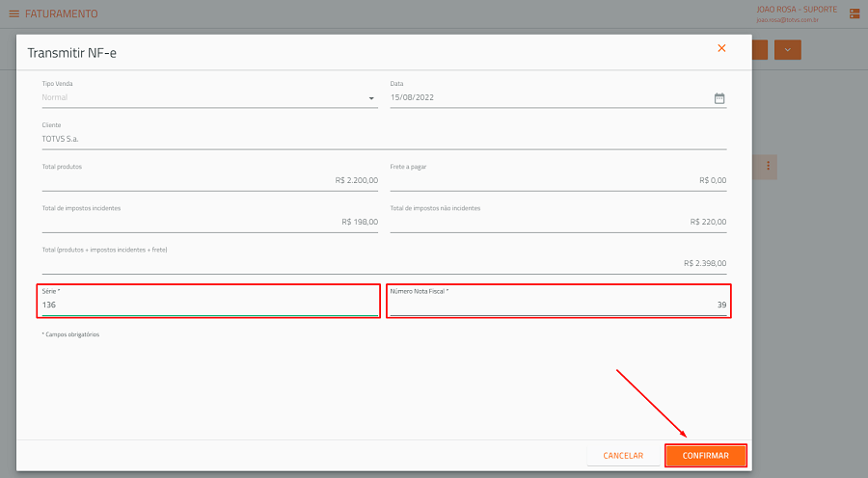Expand the orange chevron dropdown button
The height and width of the screenshot is (478, 868).
[787, 50]
